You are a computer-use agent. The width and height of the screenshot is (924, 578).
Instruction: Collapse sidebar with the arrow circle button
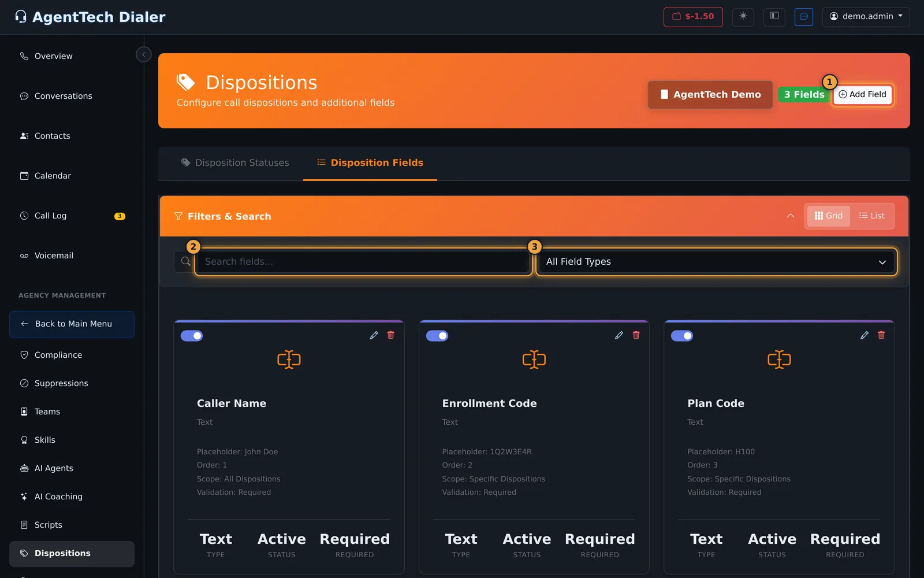(144, 54)
